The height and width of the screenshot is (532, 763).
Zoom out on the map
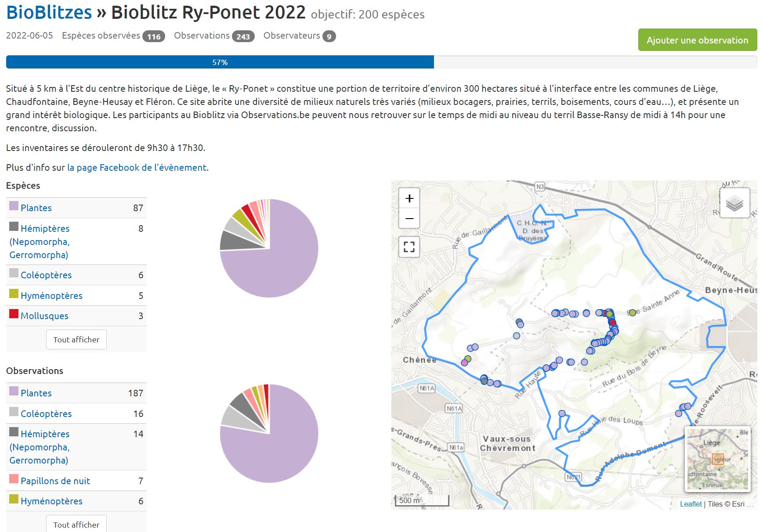[x=409, y=219]
